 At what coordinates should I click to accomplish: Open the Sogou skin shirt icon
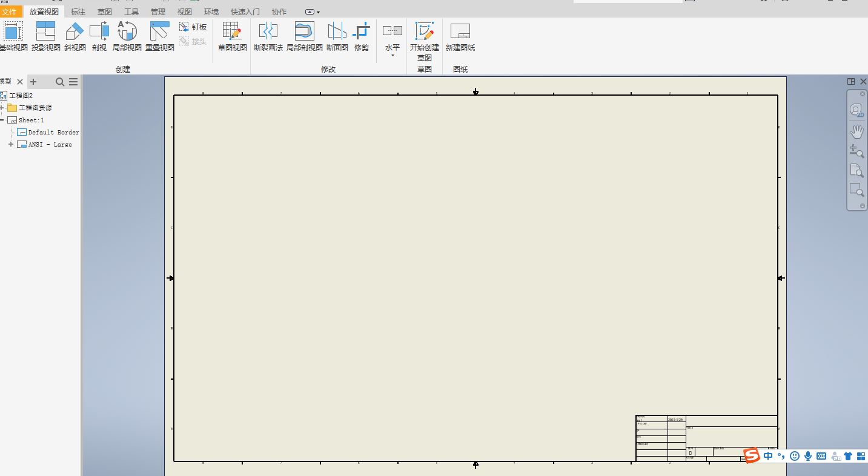848,456
